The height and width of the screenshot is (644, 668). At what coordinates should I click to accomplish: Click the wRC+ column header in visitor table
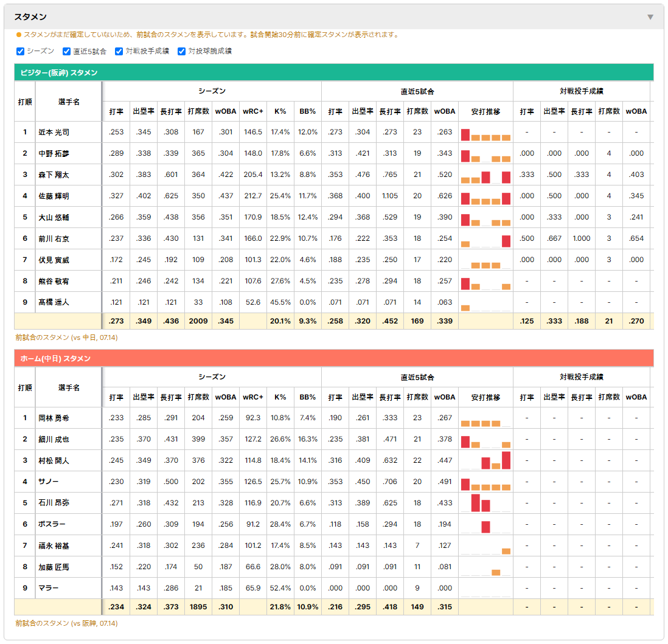(253, 112)
